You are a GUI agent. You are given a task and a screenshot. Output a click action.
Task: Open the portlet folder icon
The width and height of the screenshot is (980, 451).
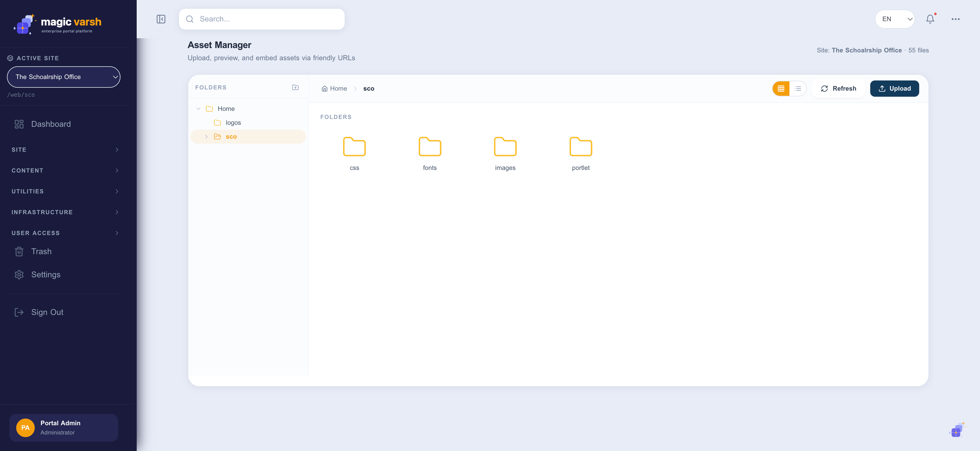click(581, 146)
